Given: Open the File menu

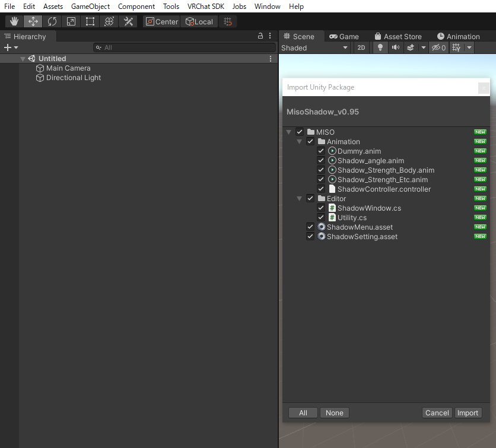Looking at the screenshot, I should [9, 7].
